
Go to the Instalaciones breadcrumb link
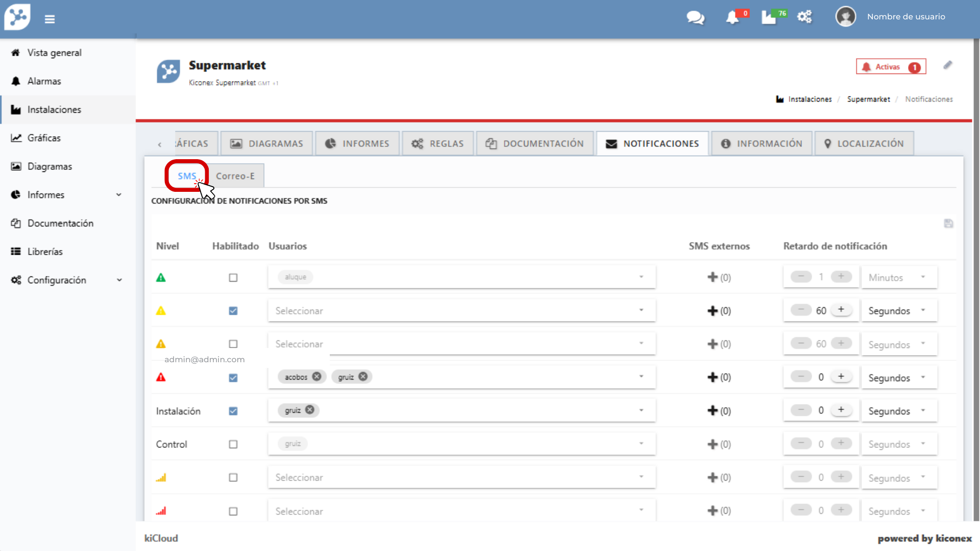tap(810, 99)
